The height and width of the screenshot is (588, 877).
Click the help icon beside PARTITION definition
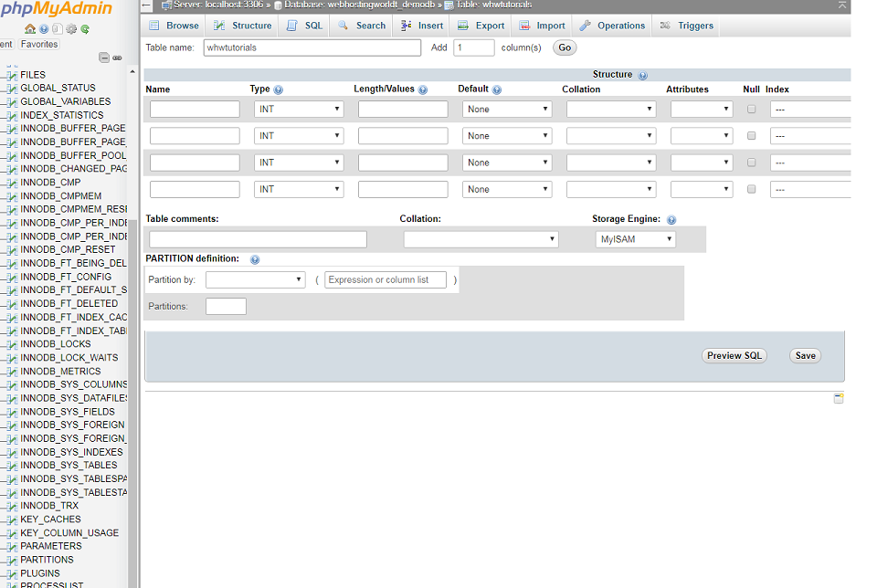(255, 259)
